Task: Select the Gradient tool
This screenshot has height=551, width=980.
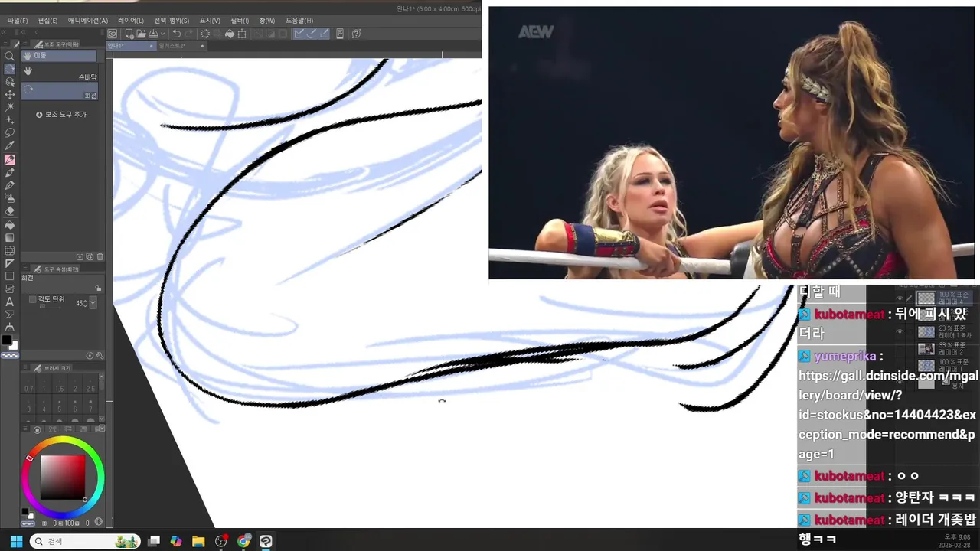Action: [10, 237]
